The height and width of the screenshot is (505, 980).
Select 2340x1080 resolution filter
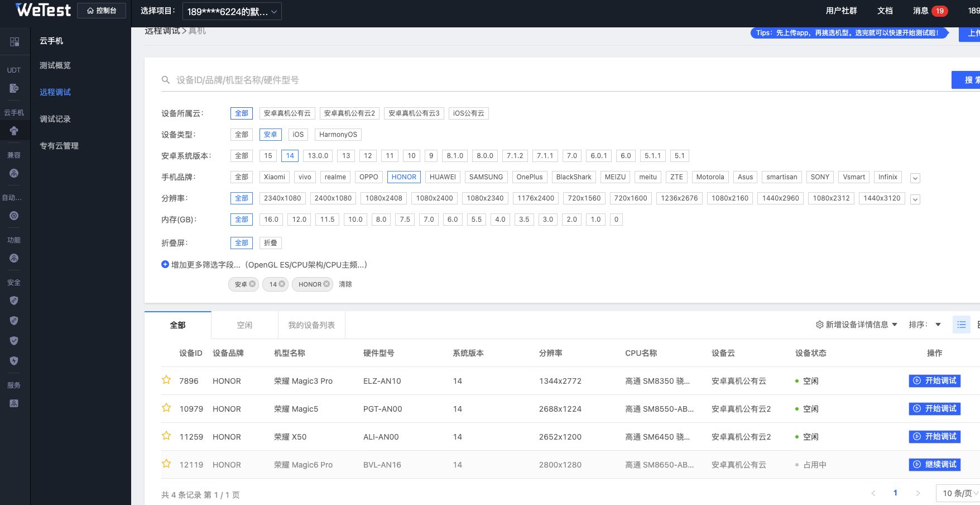pyautogui.click(x=282, y=198)
